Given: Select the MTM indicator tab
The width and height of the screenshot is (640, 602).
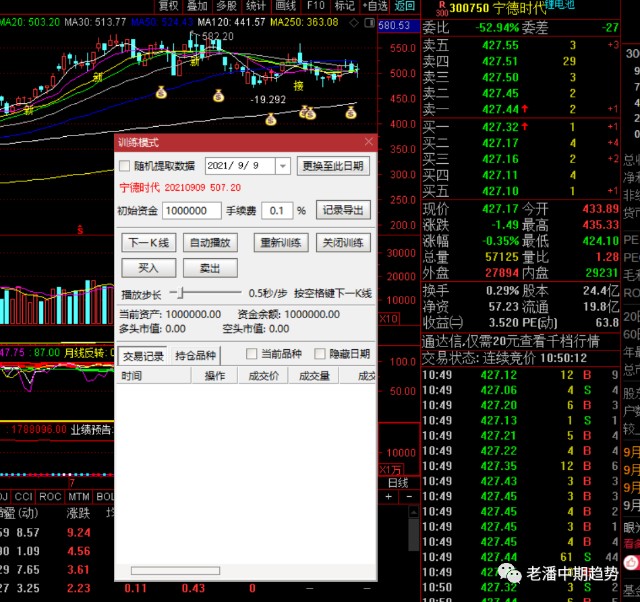Looking at the screenshot, I should point(79,496).
